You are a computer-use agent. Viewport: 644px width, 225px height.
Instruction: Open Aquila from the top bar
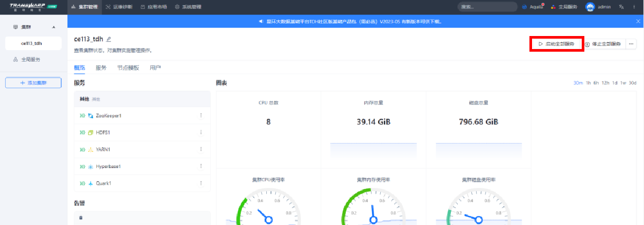[534, 7]
